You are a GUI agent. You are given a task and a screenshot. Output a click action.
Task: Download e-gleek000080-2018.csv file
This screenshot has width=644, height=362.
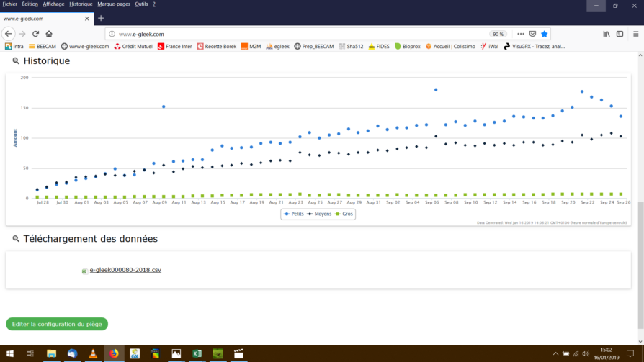pos(125,270)
